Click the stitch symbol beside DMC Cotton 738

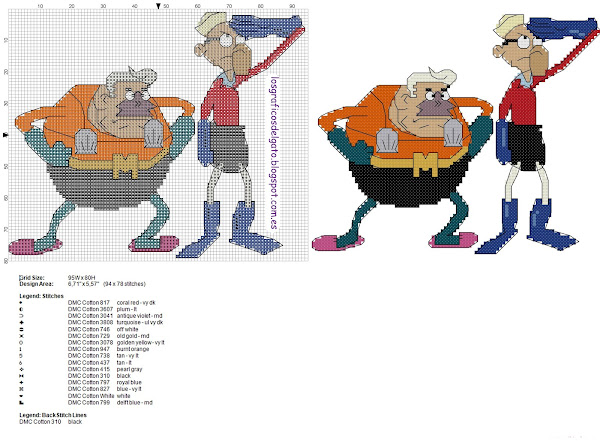tap(21, 356)
